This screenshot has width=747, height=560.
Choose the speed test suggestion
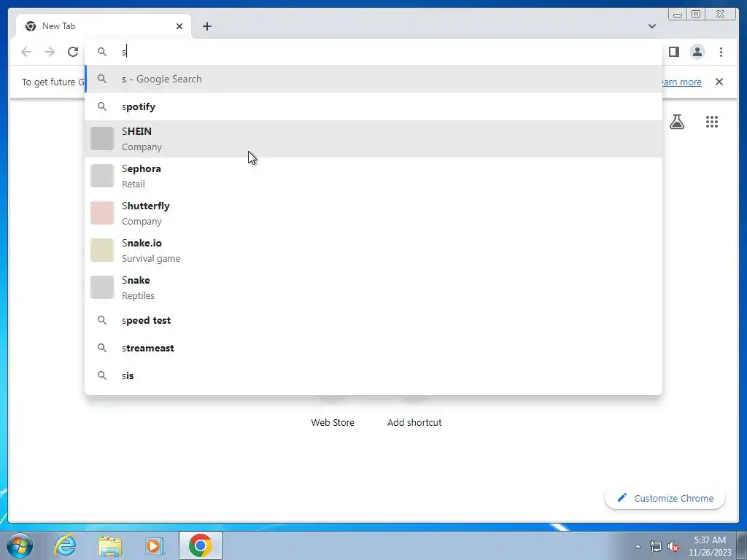point(373,321)
